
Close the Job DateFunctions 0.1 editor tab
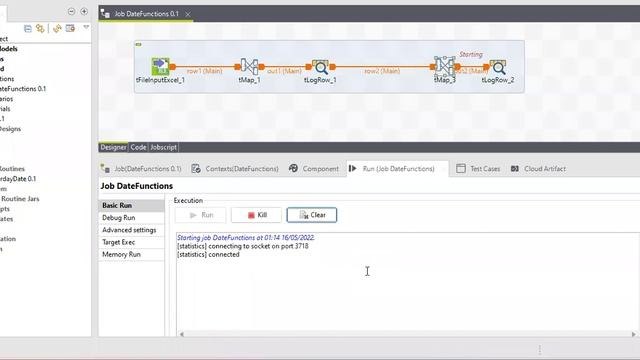coord(188,14)
